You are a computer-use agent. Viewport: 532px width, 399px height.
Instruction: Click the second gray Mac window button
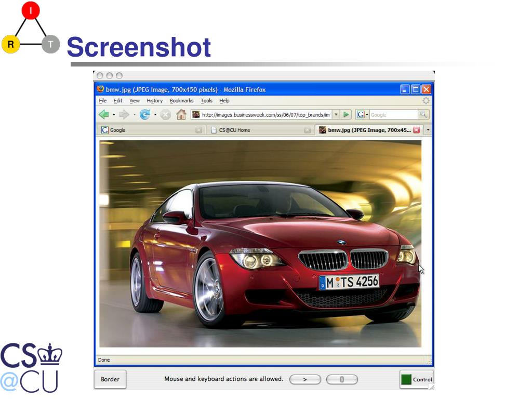(x=109, y=75)
